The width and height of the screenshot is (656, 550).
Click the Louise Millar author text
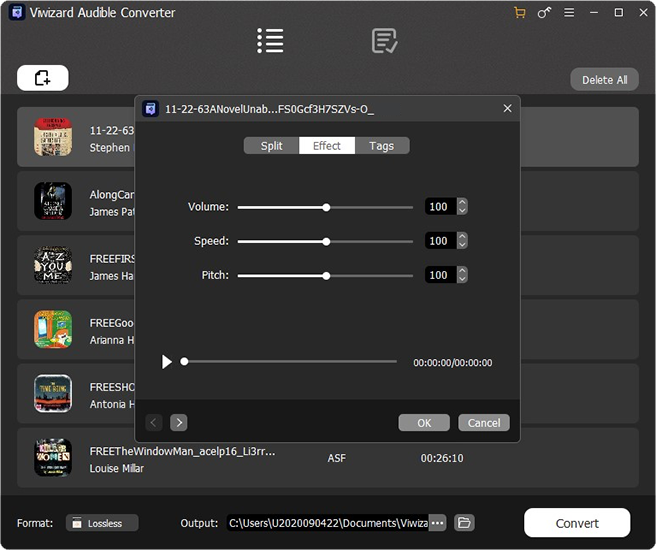117,468
